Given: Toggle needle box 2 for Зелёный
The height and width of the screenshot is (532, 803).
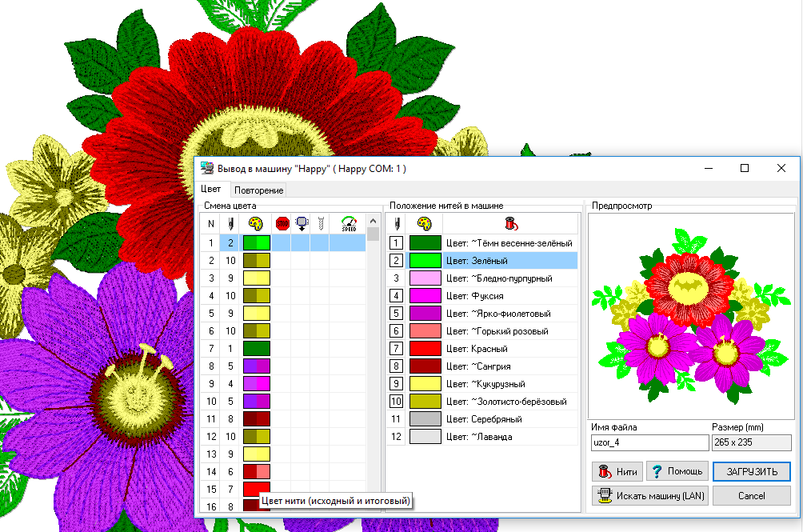Looking at the screenshot, I should (x=396, y=261).
